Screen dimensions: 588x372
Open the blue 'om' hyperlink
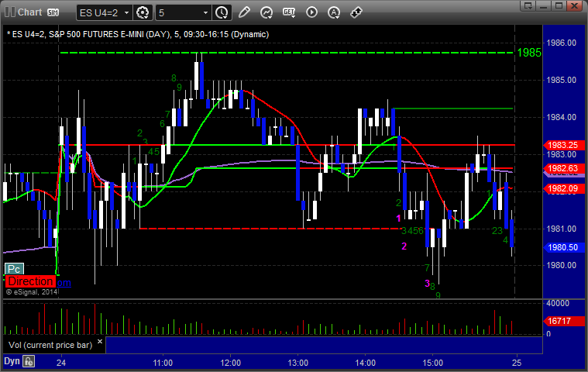[64, 283]
